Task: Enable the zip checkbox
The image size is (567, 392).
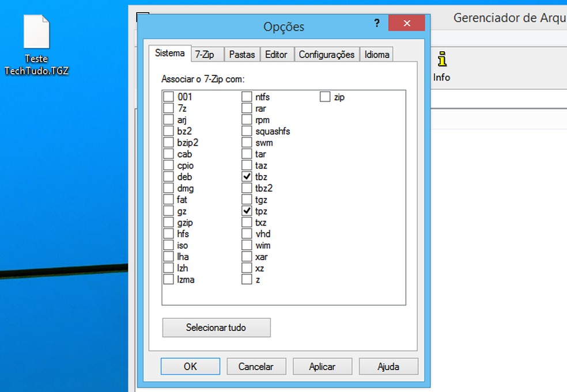Action: (325, 97)
